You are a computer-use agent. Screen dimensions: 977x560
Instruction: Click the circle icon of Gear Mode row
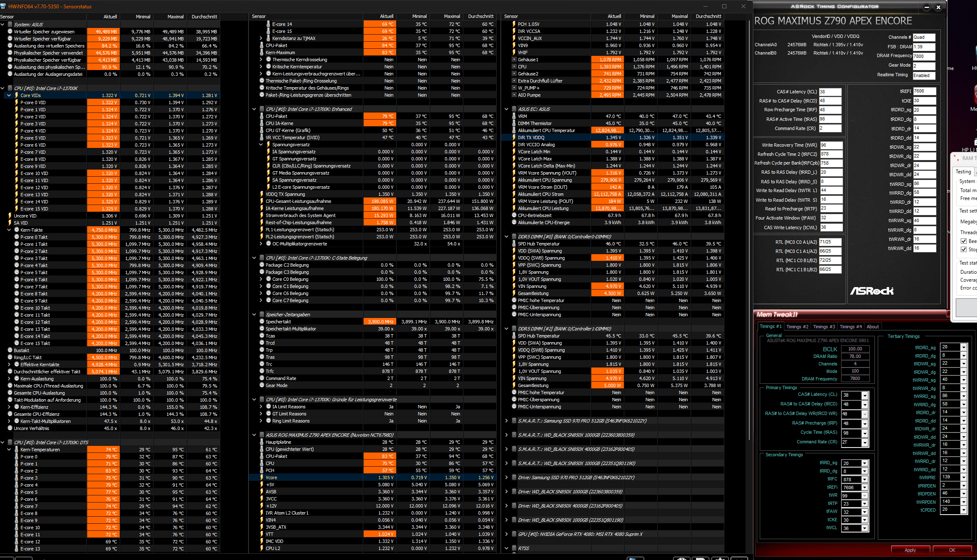coord(262,385)
